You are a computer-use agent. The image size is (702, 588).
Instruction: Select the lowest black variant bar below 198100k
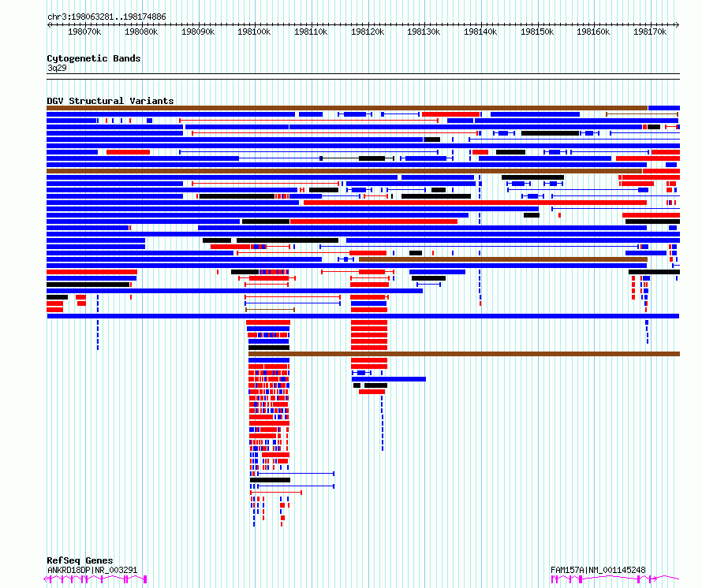click(x=270, y=480)
